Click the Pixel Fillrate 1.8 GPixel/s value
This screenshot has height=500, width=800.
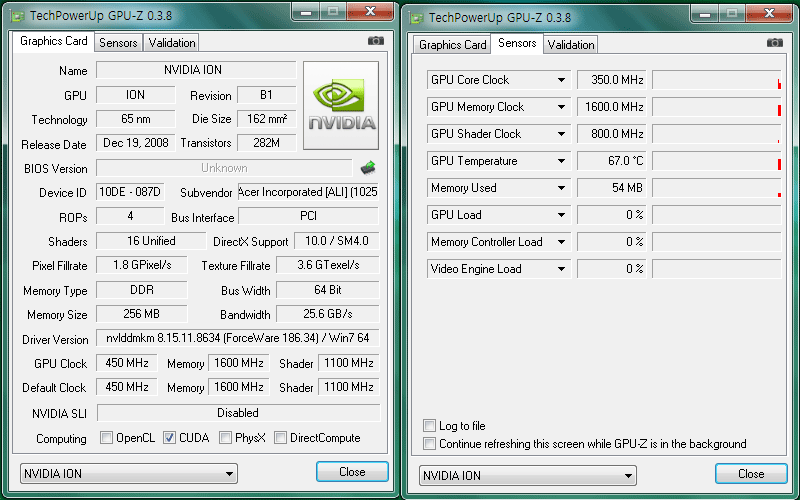coord(142,265)
